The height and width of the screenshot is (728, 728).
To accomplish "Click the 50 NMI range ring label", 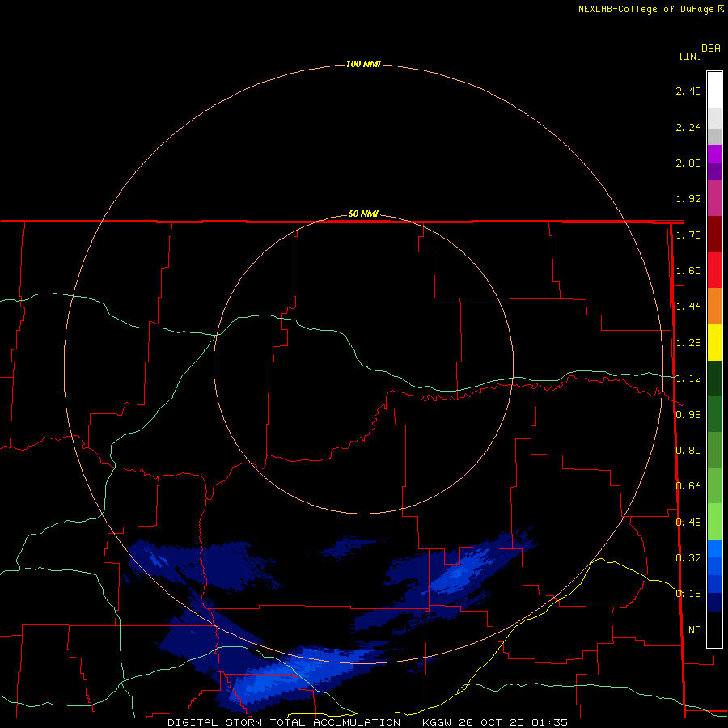I will [363, 214].
